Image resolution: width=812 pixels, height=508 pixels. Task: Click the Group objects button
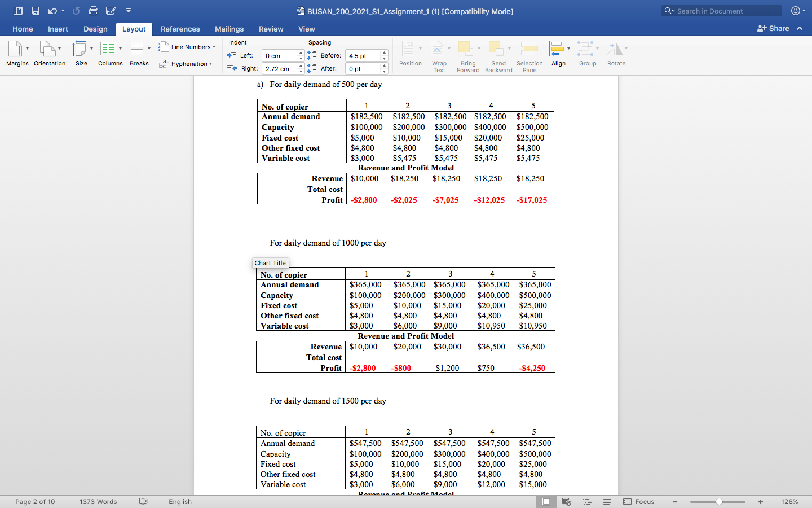click(588, 54)
